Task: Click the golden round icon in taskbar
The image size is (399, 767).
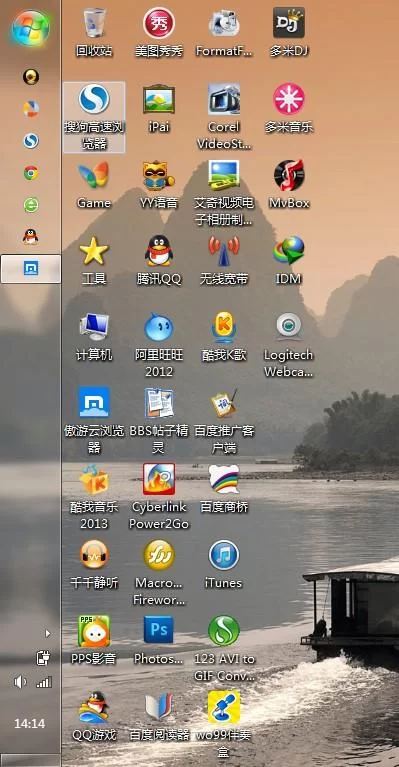Action: tap(31, 76)
